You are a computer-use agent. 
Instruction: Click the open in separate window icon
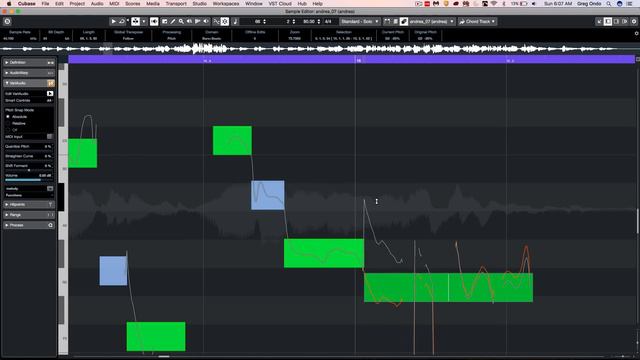[599, 21]
